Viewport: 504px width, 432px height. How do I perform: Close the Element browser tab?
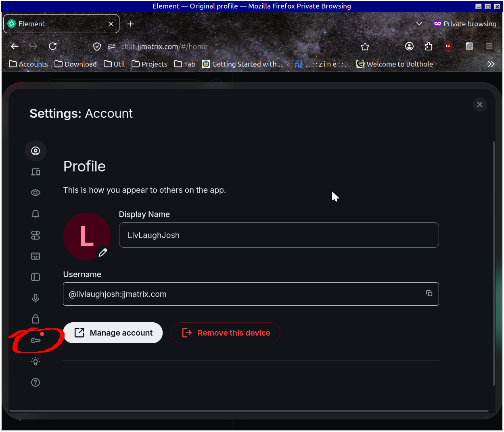[x=111, y=24]
